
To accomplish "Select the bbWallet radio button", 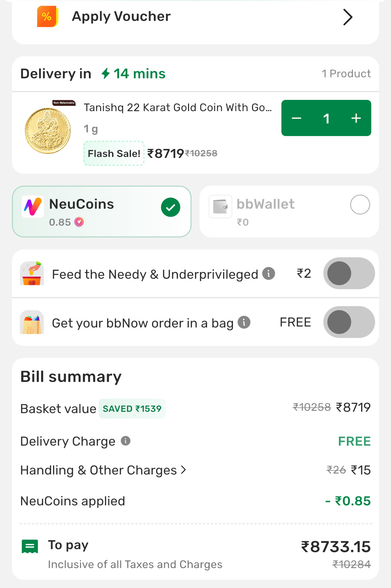I will coord(360,205).
